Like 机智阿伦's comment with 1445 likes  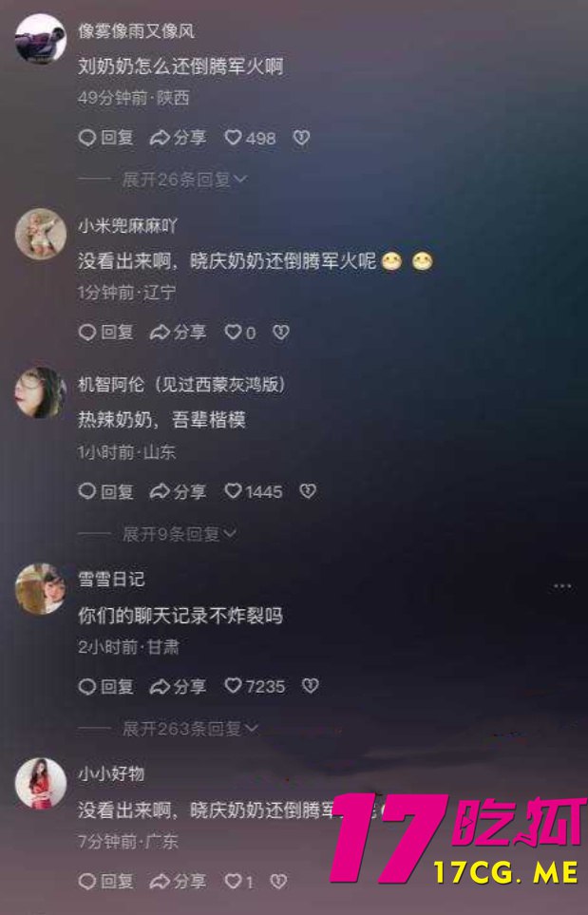click(x=254, y=491)
